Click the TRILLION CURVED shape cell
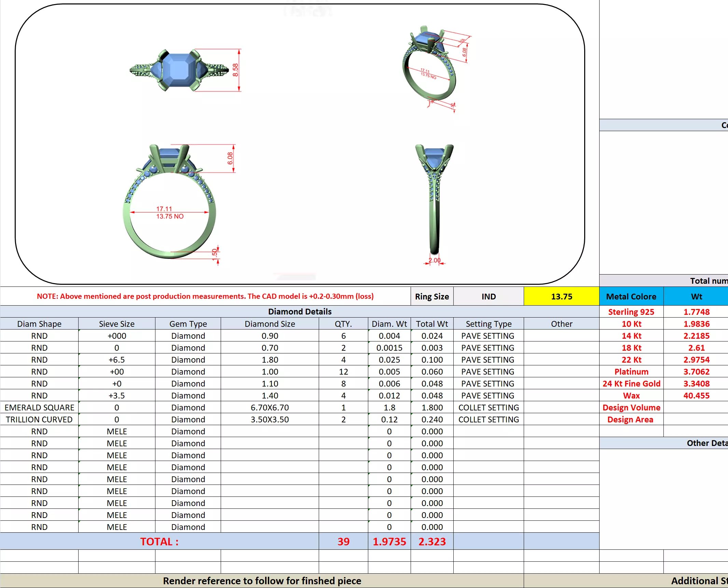The width and height of the screenshot is (728, 588). (39, 419)
